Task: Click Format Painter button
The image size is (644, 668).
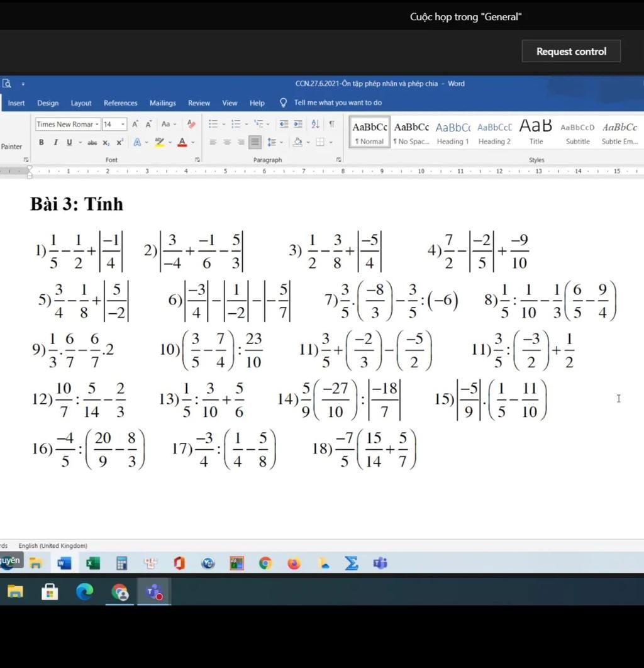Action: point(11,146)
